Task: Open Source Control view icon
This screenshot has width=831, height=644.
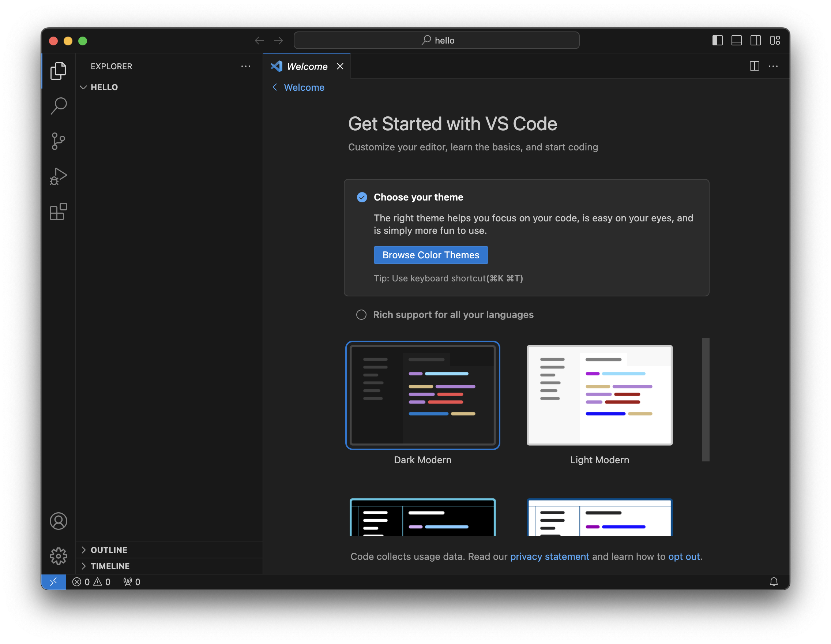Action: pos(58,141)
